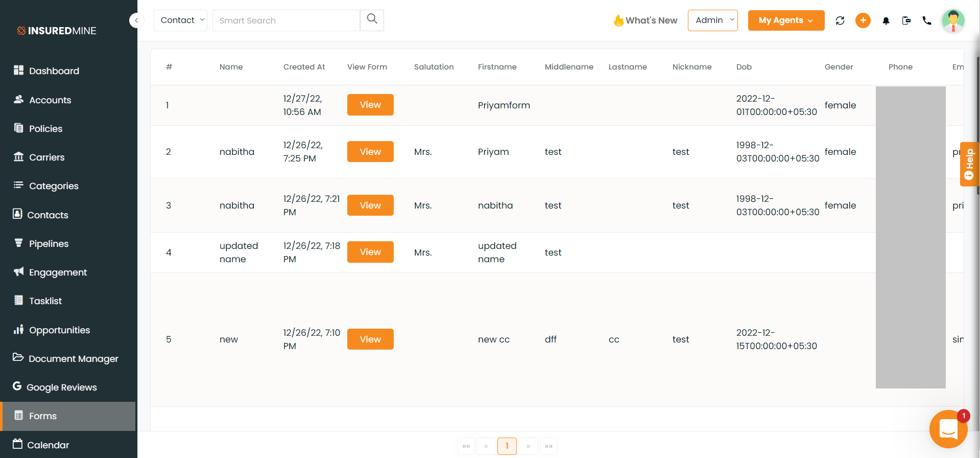Click the user avatar picture
Screen dimensions: 980x458
click(953, 20)
